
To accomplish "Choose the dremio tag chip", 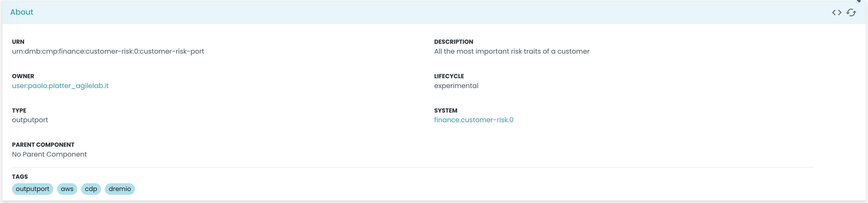I will [120, 189].
